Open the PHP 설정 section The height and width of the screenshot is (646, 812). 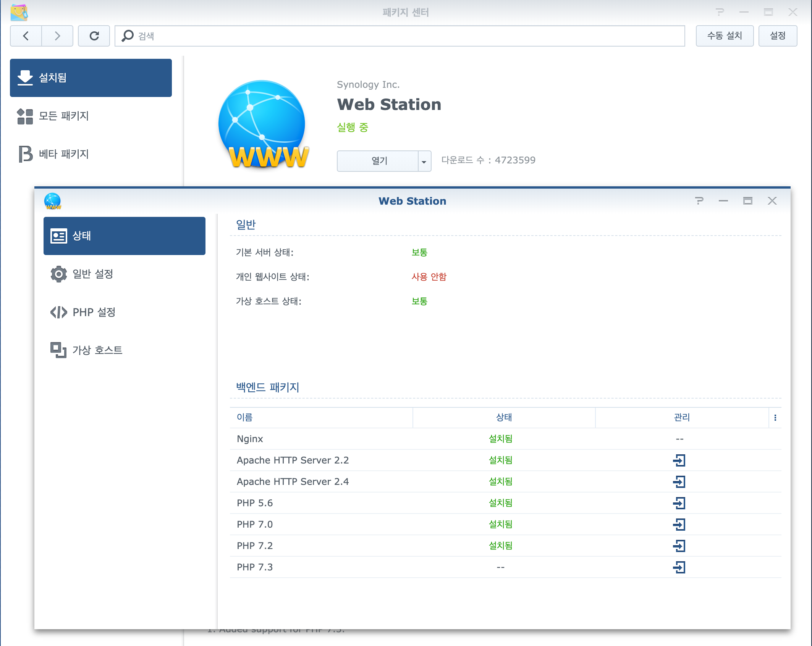click(x=94, y=312)
